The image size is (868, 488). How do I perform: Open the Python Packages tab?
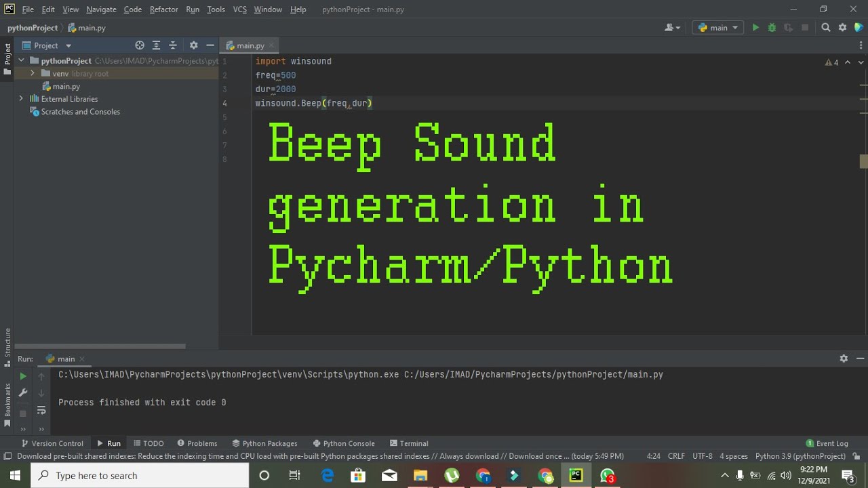(264, 443)
